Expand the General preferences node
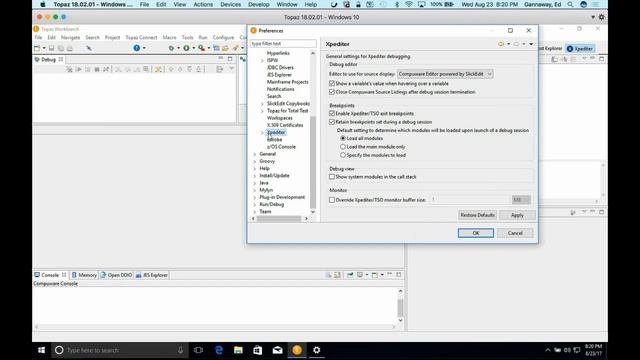The width and height of the screenshot is (640, 360). (x=255, y=154)
